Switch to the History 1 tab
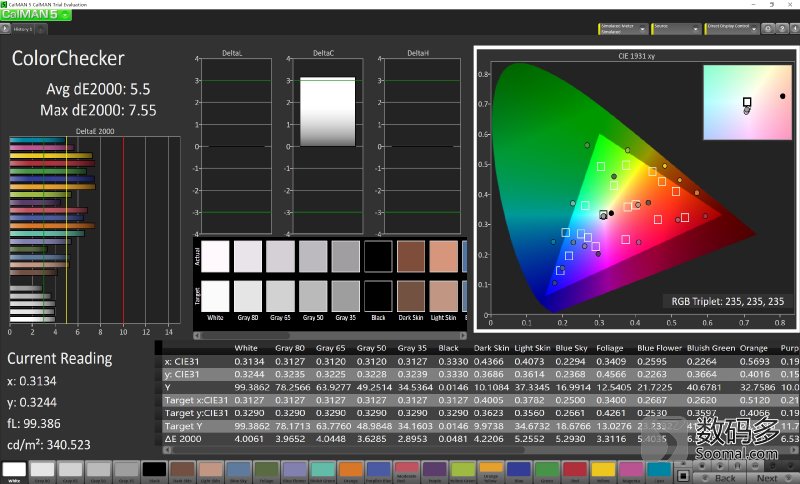Image resolution: width=800 pixels, height=484 pixels. (x=24, y=30)
